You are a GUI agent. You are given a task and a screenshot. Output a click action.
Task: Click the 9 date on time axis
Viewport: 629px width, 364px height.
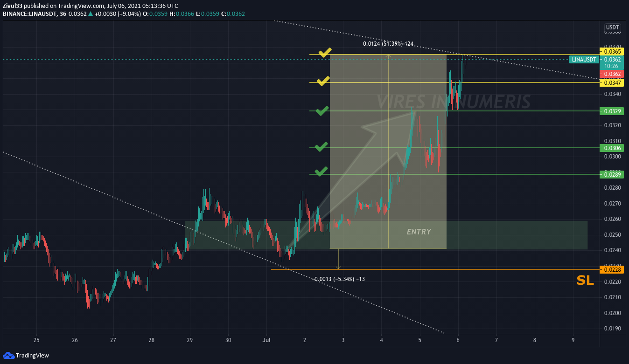pos(573,340)
